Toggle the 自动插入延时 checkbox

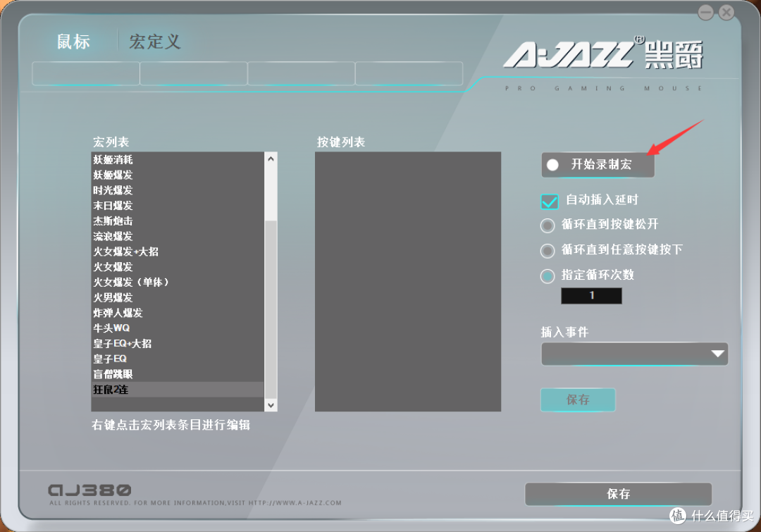pos(550,201)
